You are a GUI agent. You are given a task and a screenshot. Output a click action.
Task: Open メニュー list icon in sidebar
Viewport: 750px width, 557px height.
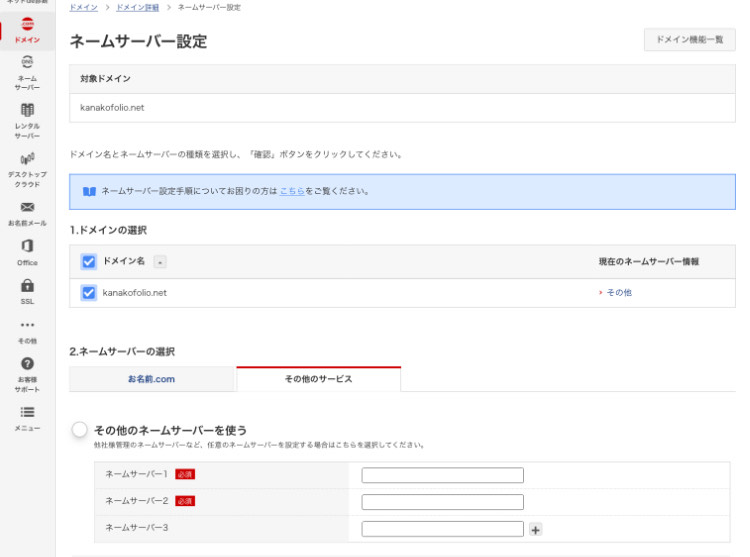[27, 417]
